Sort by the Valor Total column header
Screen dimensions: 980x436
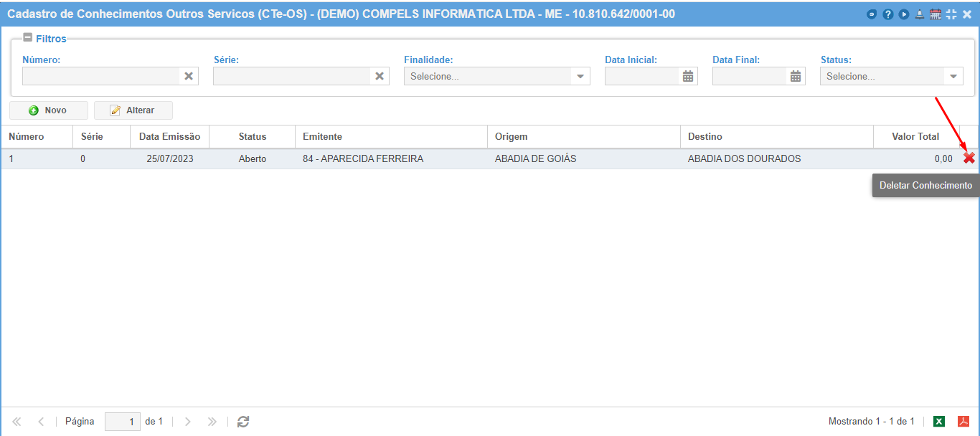pos(916,136)
